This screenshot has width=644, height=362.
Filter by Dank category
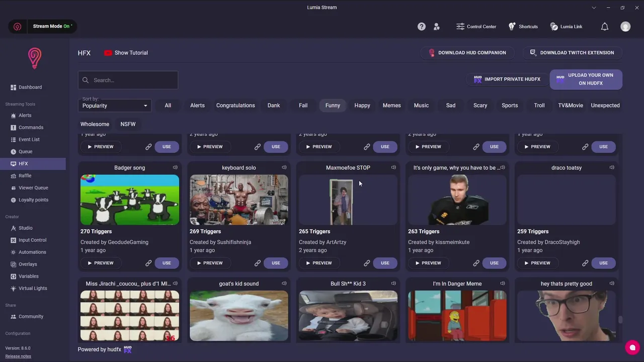coord(274,106)
